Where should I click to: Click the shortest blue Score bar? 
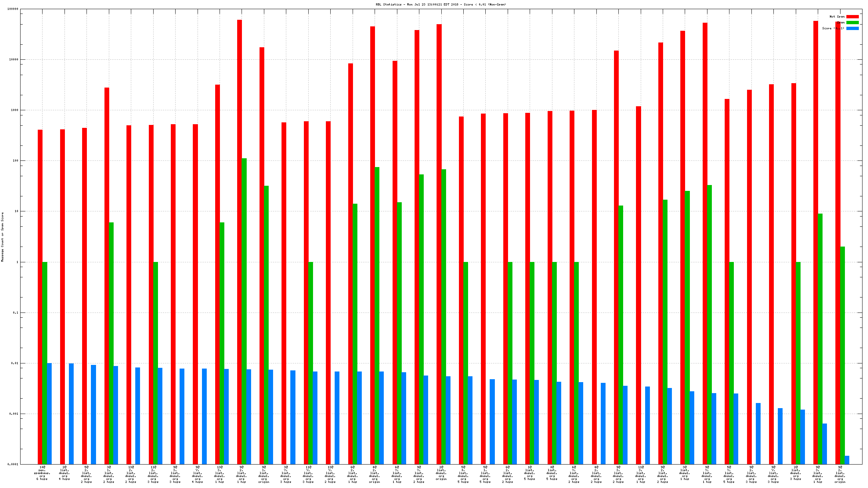[847, 460]
